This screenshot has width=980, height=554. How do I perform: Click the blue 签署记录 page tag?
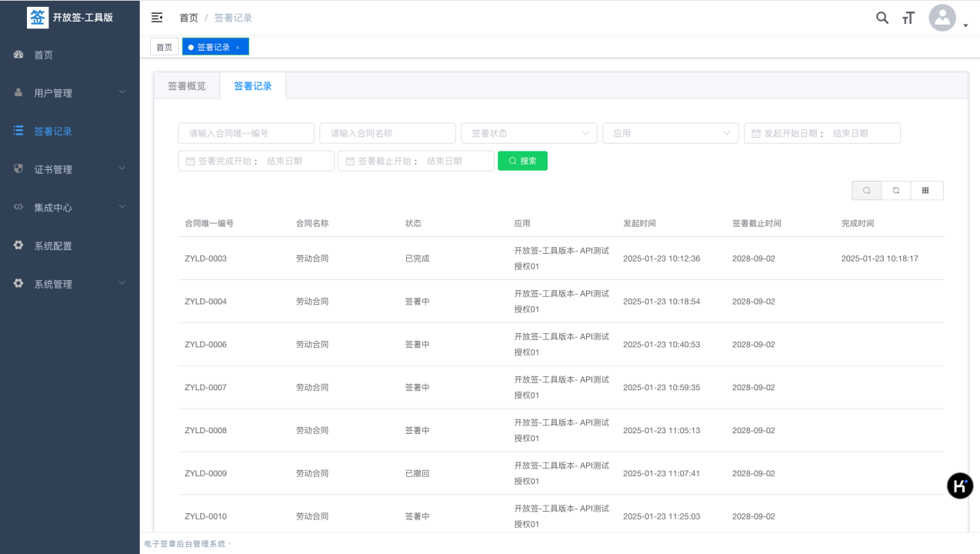pyautogui.click(x=215, y=47)
